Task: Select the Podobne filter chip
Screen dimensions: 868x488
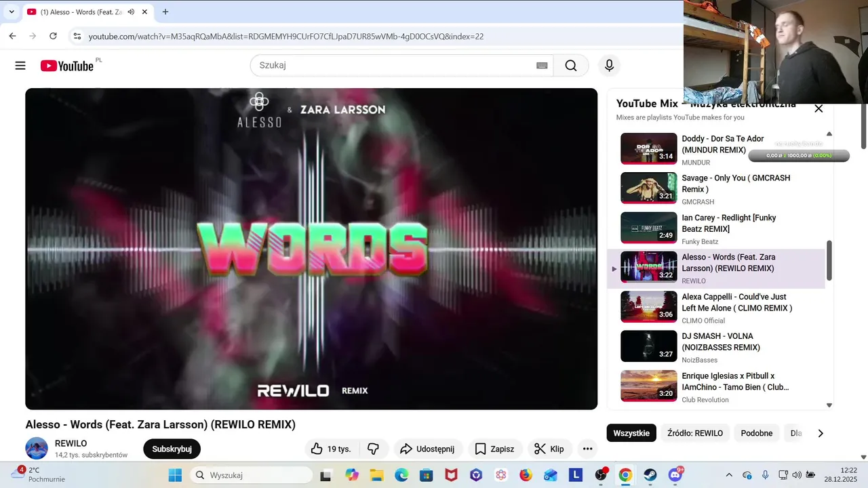Action: click(757, 433)
